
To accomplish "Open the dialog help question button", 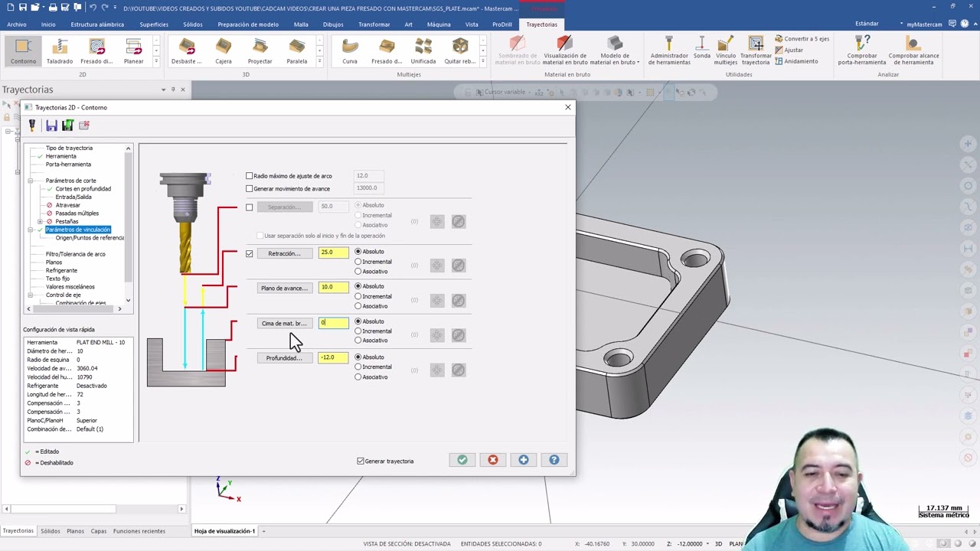I will (554, 460).
